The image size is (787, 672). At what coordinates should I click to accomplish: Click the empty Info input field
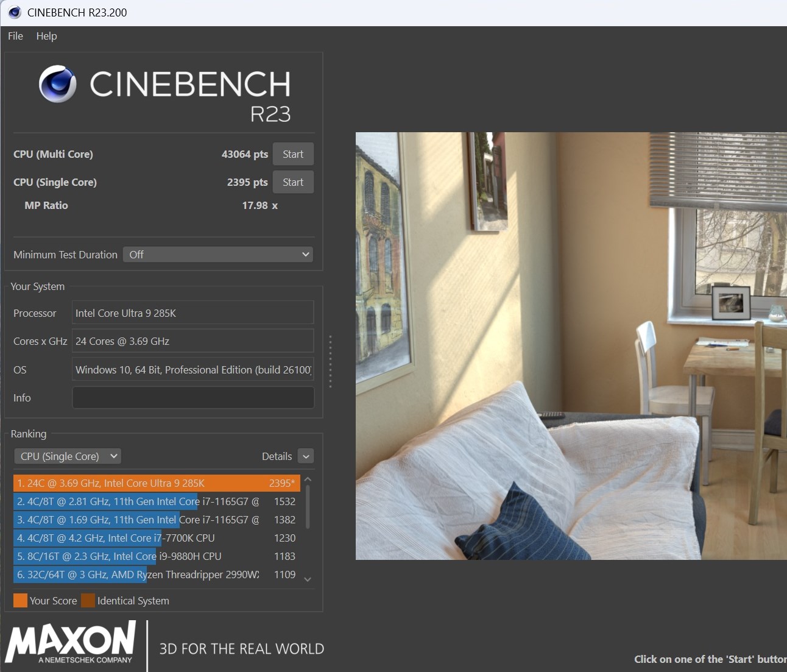(193, 398)
